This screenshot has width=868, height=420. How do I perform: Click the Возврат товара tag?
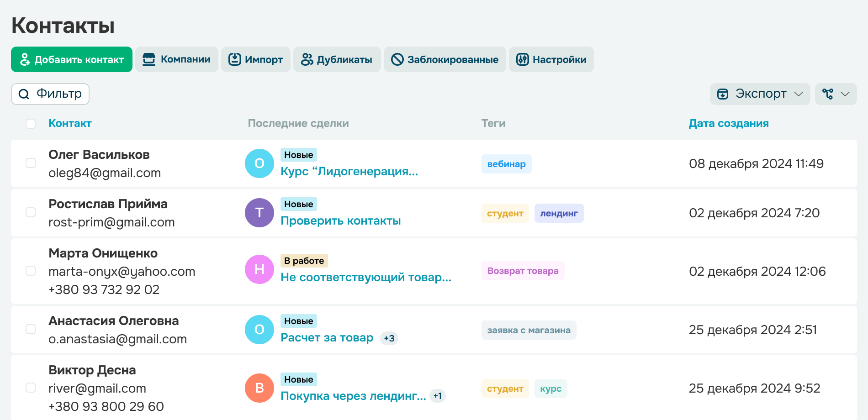click(x=523, y=271)
